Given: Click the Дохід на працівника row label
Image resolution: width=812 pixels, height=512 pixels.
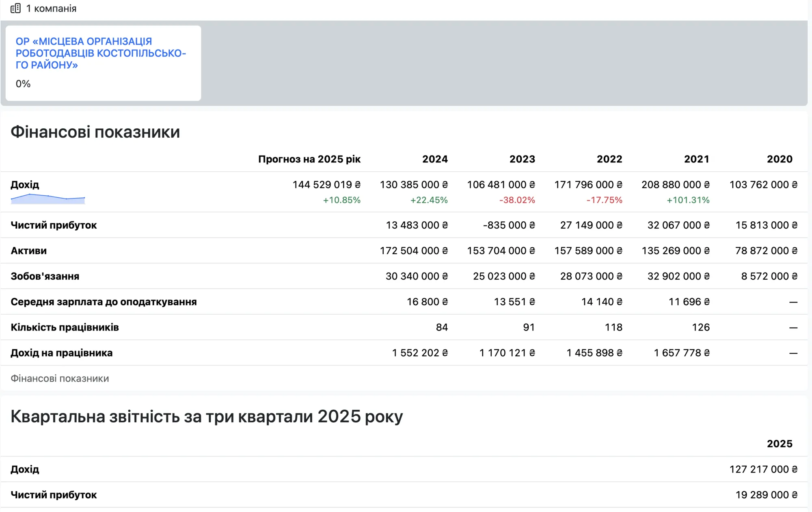Looking at the screenshot, I should pos(61,353).
